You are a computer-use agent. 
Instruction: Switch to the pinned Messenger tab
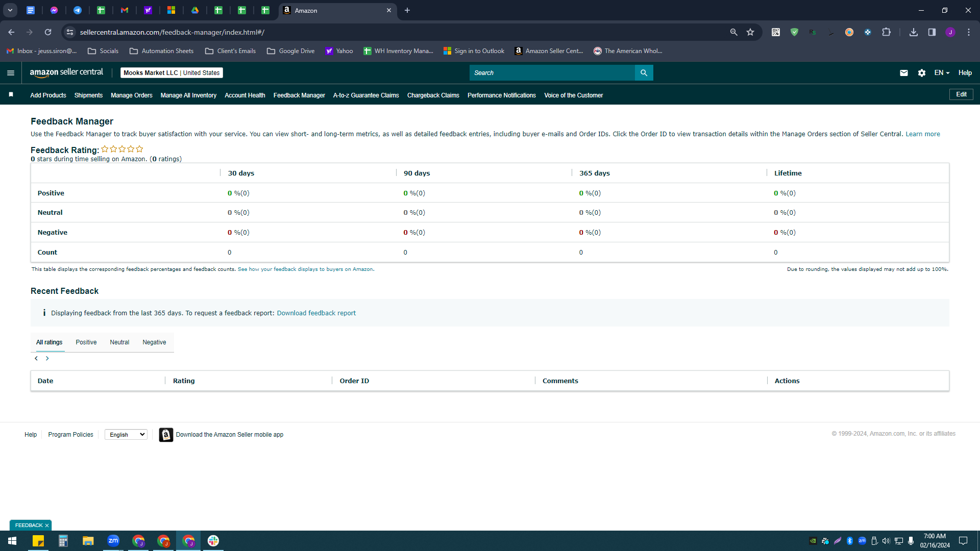(54, 10)
